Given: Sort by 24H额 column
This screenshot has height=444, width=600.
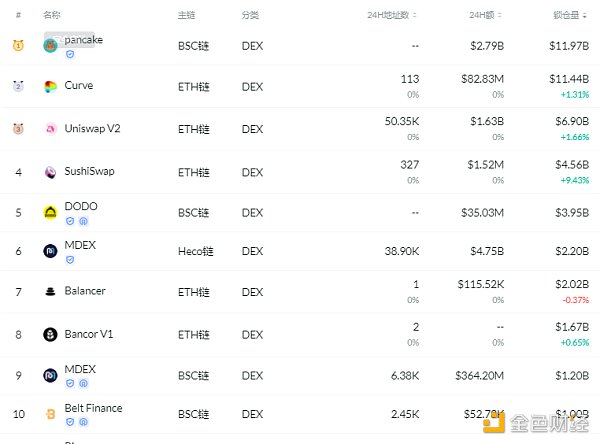Looking at the screenshot, I should [x=490, y=16].
